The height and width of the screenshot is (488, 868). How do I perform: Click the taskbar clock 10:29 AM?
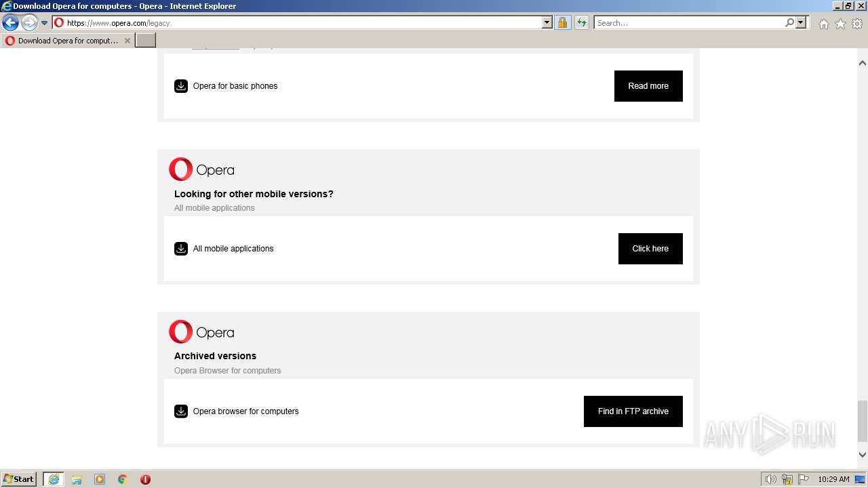[833, 479]
